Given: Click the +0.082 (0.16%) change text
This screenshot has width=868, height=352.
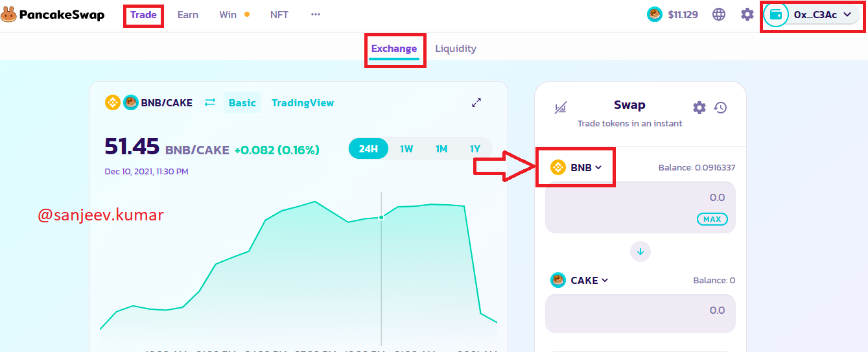Looking at the screenshot, I should [277, 150].
